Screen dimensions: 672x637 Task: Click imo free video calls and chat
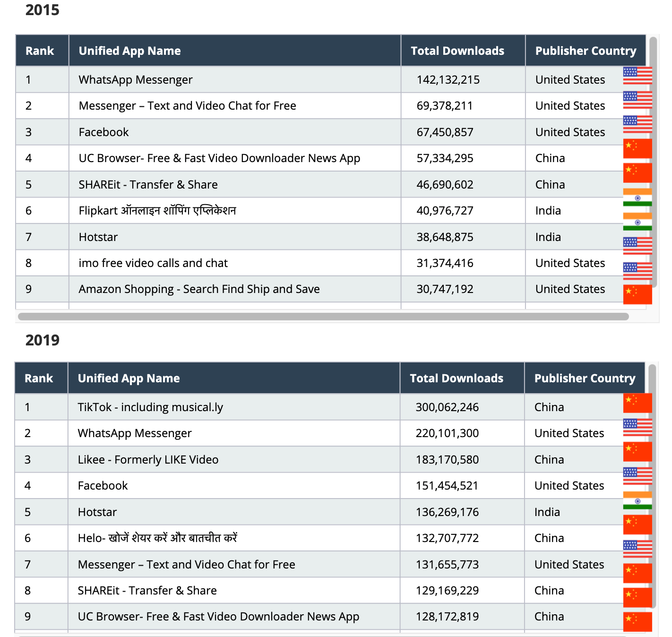(153, 263)
